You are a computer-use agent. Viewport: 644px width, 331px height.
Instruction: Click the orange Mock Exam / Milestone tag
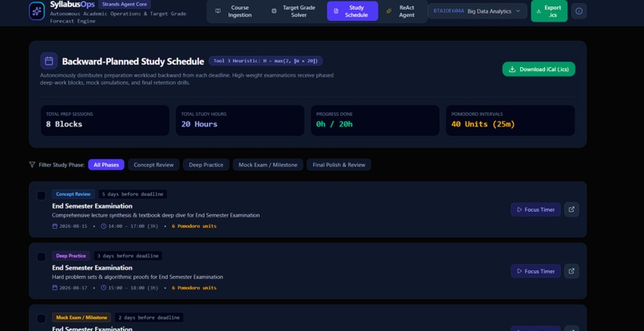81,317
